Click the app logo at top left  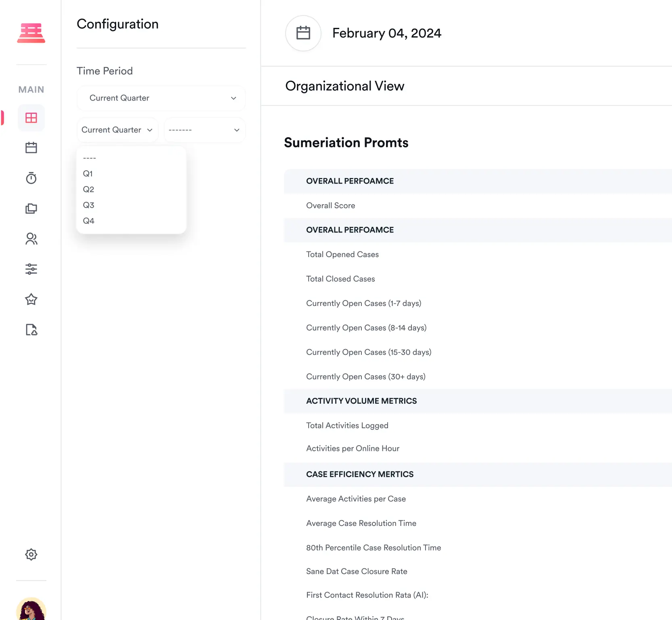[x=31, y=33]
